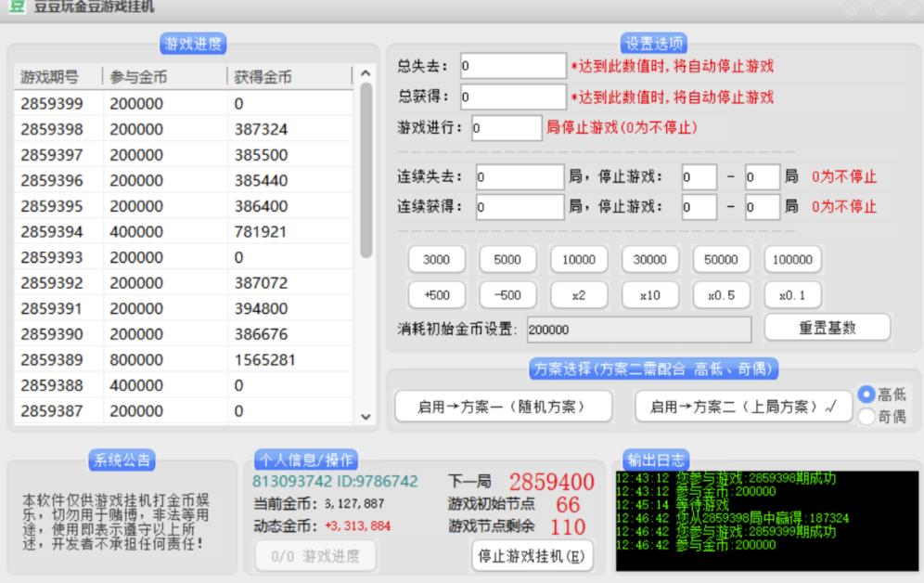Screen dimensions: 924x583
Task: Select the 高低 radio option
Action: click(867, 395)
